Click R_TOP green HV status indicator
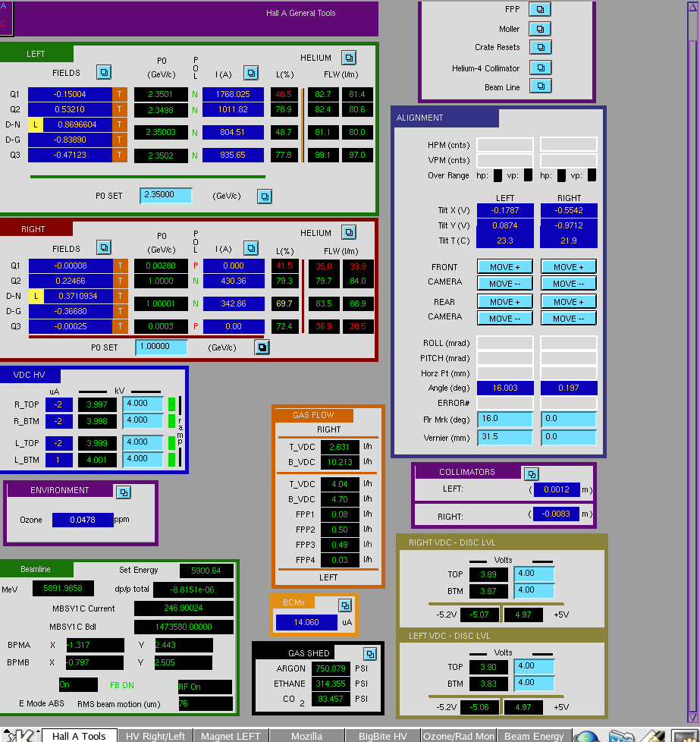The height and width of the screenshot is (742, 700). (171, 404)
